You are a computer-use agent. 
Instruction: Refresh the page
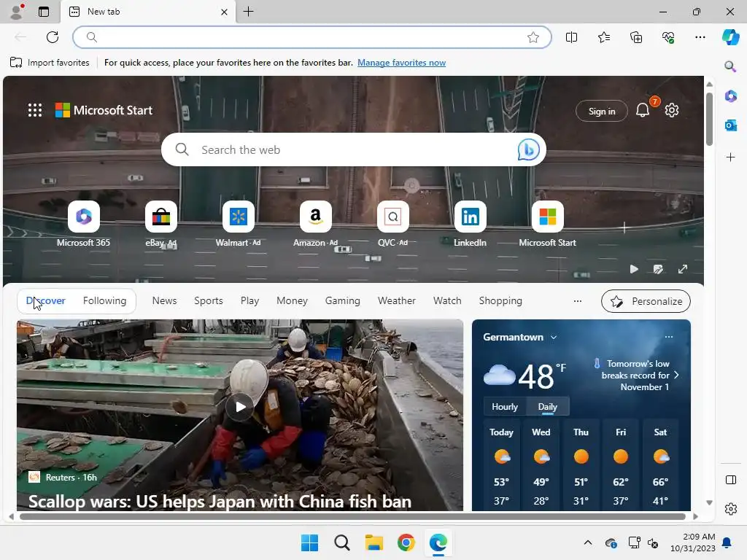(53, 37)
